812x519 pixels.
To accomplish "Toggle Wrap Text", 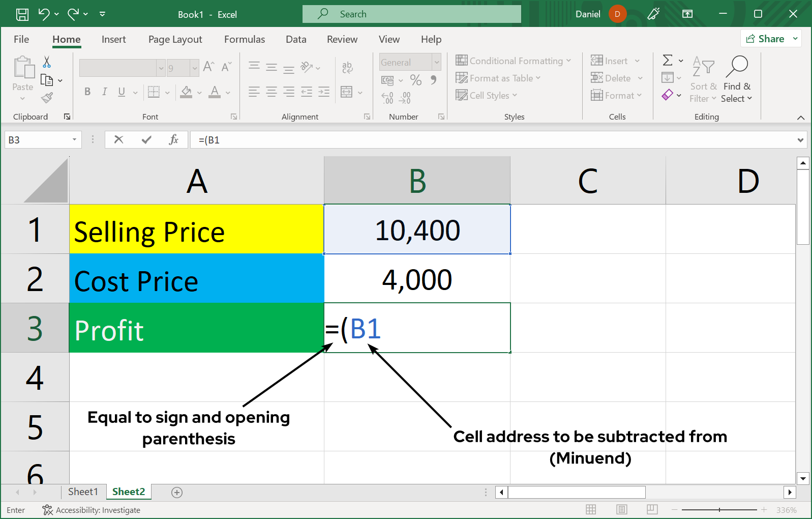I will [x=347, y=67].
